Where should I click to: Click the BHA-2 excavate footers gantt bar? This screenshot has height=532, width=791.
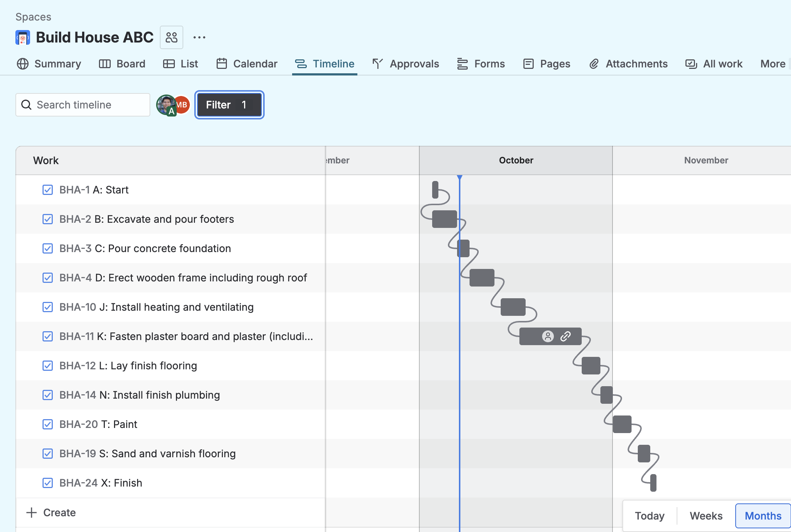click(444, 219)
